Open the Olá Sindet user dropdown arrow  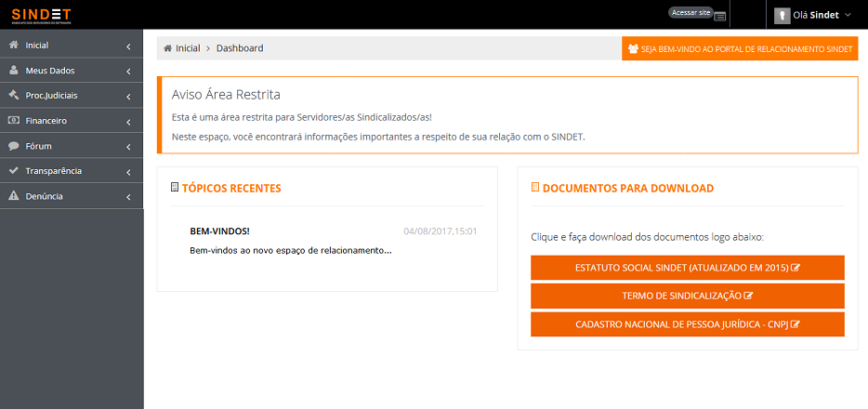[x=848, y=16]
